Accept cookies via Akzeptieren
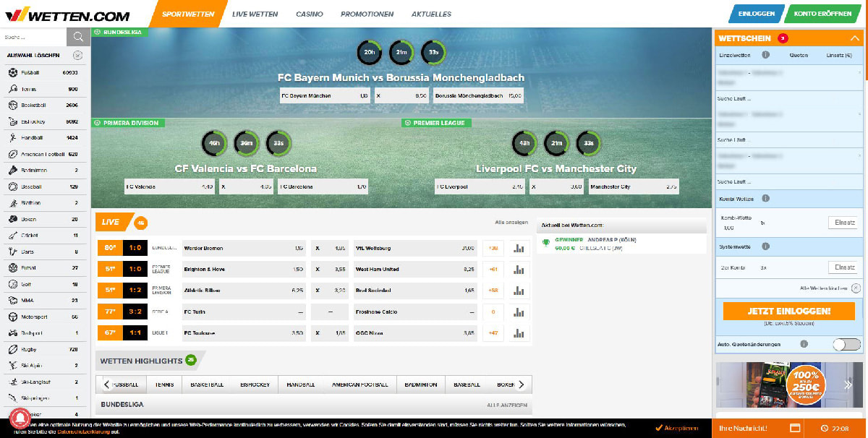The width and height of the screenshot is (868, 438). [x=678, y=428]
